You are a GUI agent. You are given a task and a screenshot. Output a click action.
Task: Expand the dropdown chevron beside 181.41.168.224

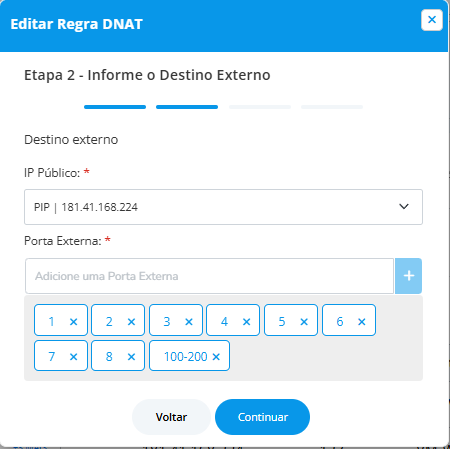click(404, 207)
